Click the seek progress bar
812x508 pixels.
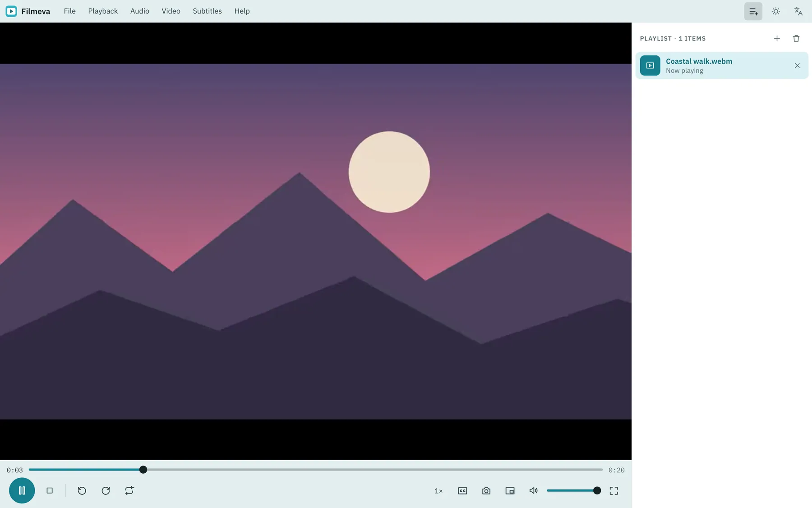click(316, 470)
